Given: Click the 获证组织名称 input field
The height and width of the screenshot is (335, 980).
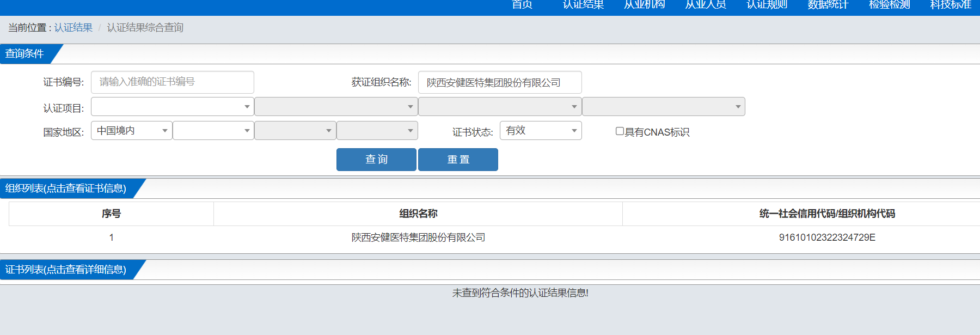Looking at the screenshot, I should pyautogui.click(x=500, y=82).
